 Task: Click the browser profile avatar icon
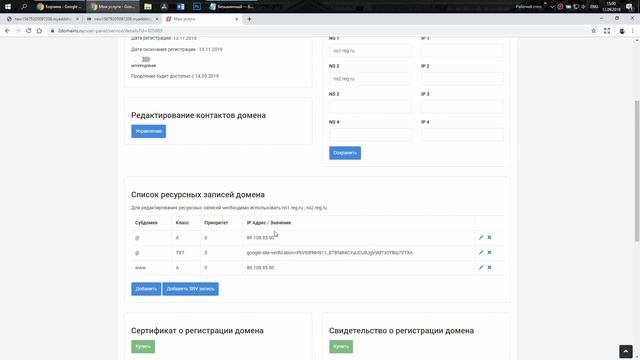622,31
